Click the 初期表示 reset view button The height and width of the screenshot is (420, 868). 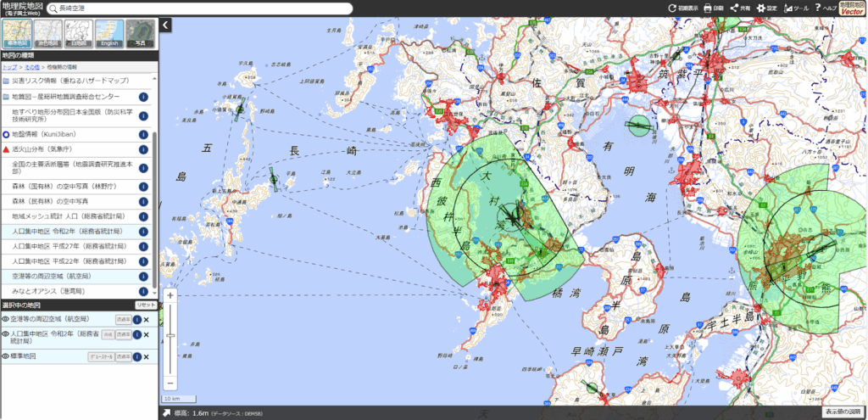[x=683, y=8]
